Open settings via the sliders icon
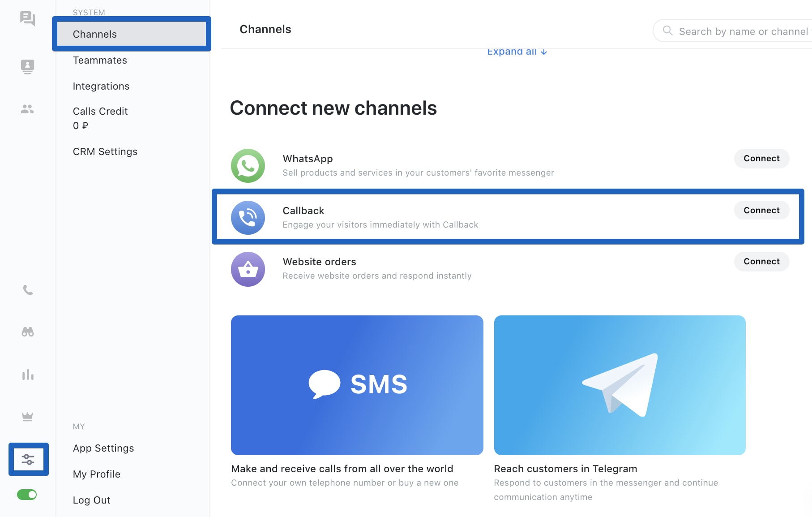The width and height of the screenshot is (812, 517). pos(28,459)
